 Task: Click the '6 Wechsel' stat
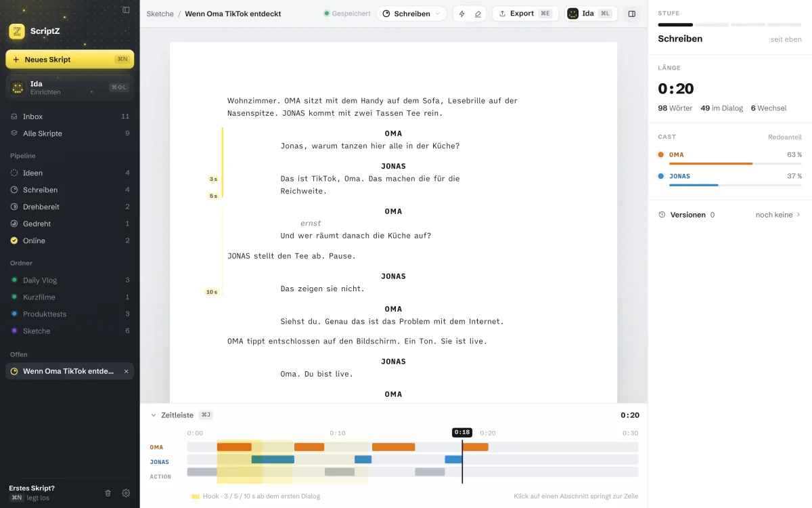pyautogui.click(x=769, y=108)
